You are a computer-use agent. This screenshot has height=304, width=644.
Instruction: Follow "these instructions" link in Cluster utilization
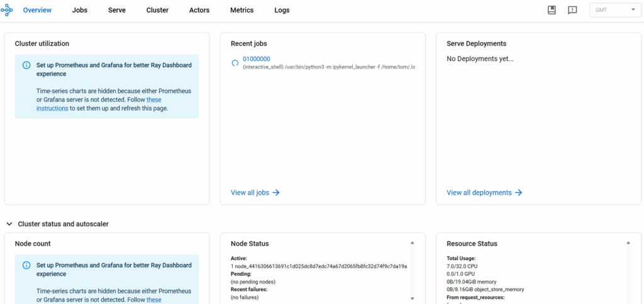click(x=153, y=100)
